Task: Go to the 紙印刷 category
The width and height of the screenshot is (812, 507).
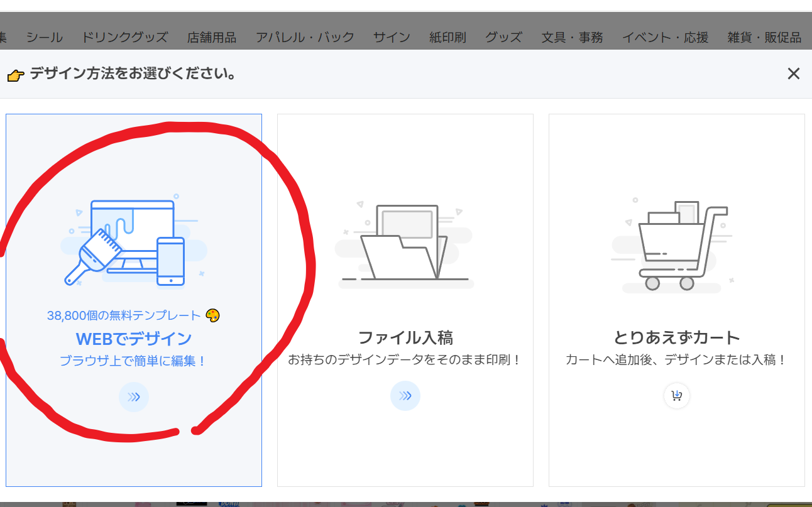Action: pos(447,38)
